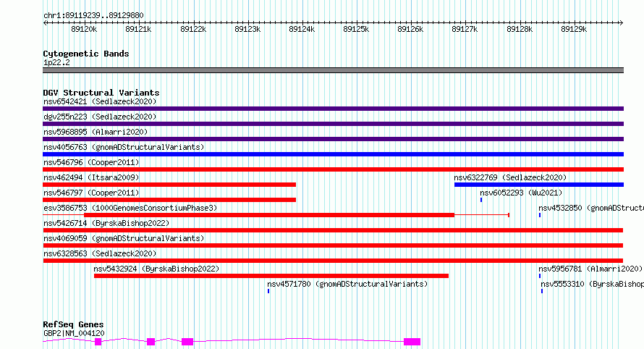Screen dimensions: 644x349
Task: Click the 89127k ruler position
Action: (x=465, y=29)
